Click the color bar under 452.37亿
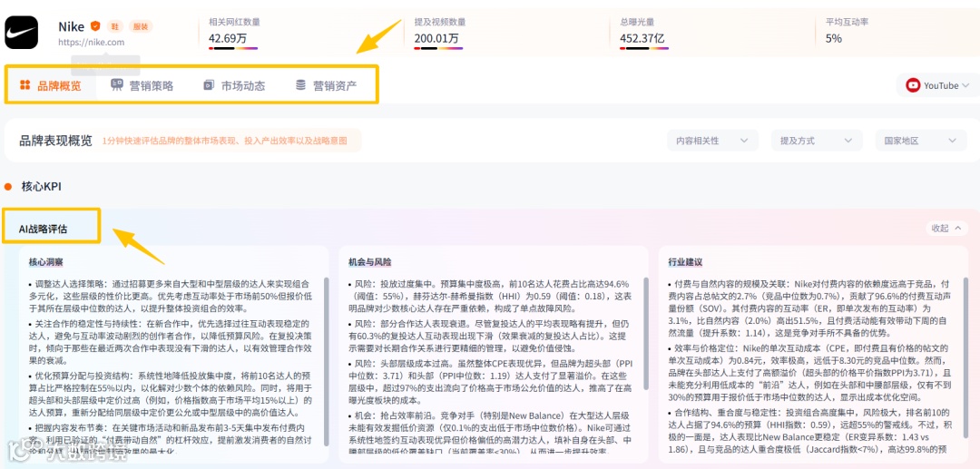The image size is (980, 469). coord(644,48)
